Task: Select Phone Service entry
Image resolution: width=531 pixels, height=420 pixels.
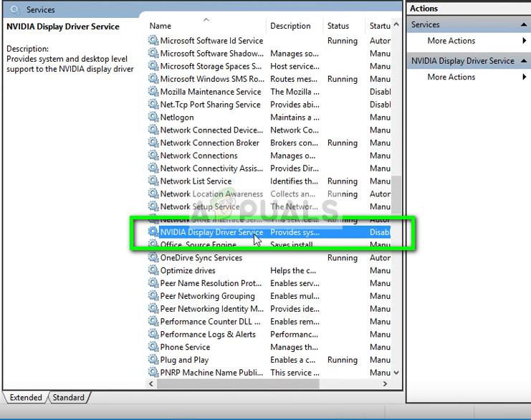Action: point(269,347)
